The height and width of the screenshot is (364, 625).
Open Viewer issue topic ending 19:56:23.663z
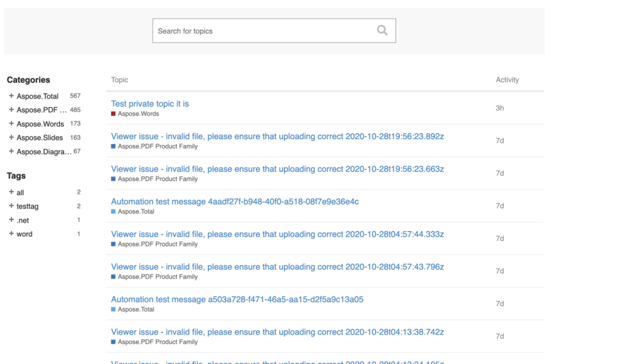click(x=278, y=169)
